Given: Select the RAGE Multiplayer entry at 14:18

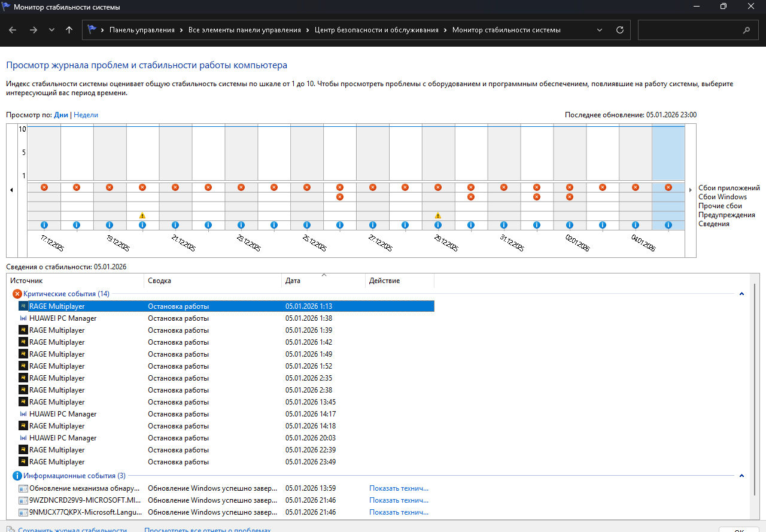Looking at the screenshot, I should (x=226, y=426).
